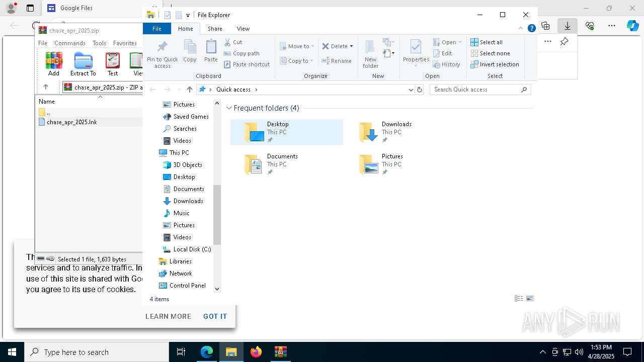
Task: Collapse the Frequent folders section
Action: point(229,108)
